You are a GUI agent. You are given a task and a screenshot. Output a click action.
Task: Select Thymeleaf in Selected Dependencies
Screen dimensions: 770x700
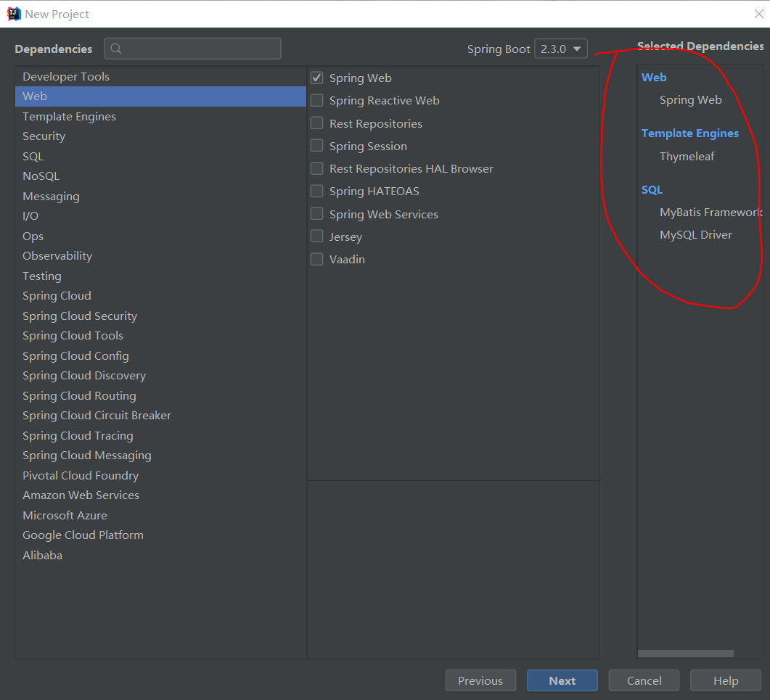[687, 156]
